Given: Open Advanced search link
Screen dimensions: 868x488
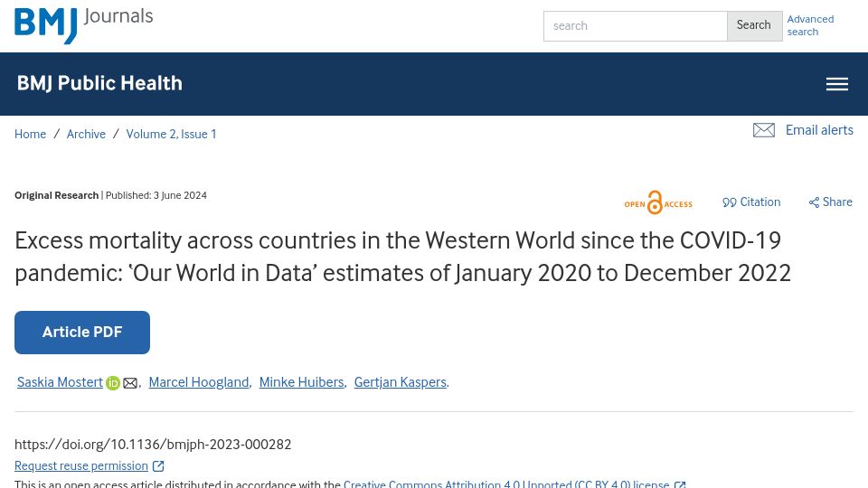Looking at the screenshot, I should click(x=810, y=25).
